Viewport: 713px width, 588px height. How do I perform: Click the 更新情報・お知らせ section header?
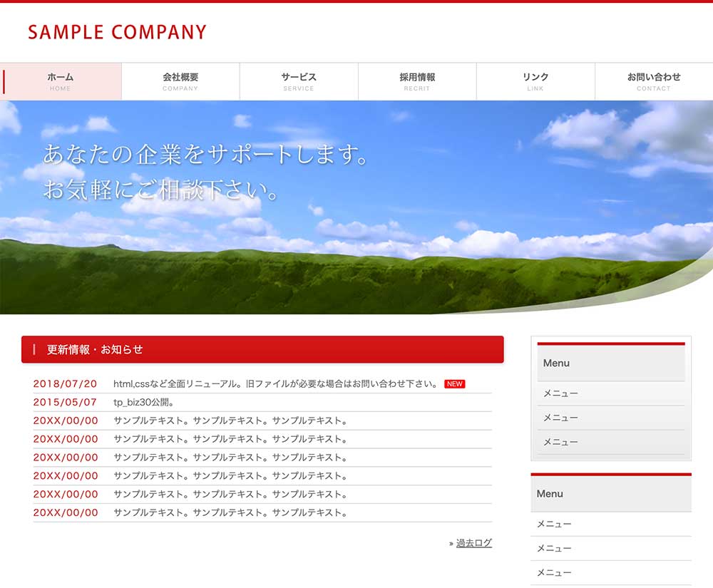point(262,349)
